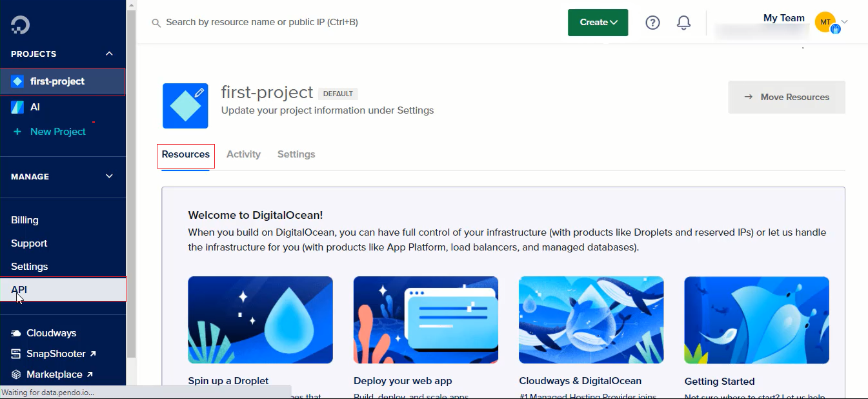868x399 pixels.
Task: Expand the My Team account dropdown arrow
Action: click(x=844, y=22)
